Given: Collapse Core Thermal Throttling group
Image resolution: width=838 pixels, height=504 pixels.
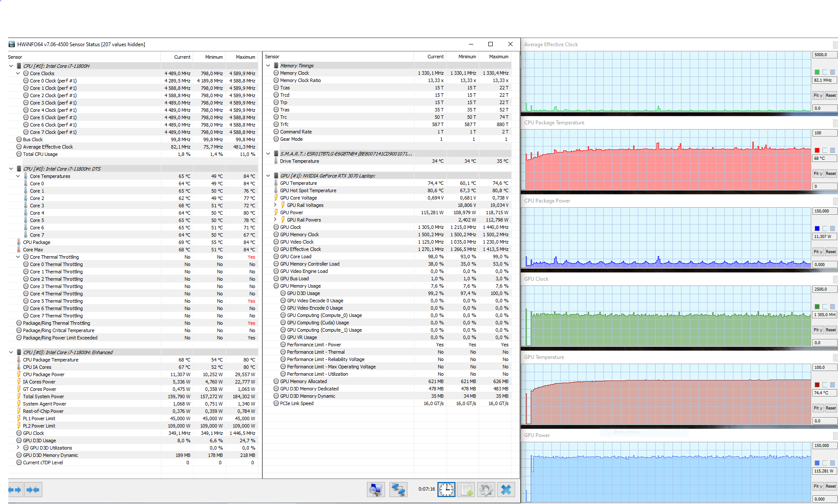Looking at the screenshot, I should pyautogui.click(x=18, y=257).
